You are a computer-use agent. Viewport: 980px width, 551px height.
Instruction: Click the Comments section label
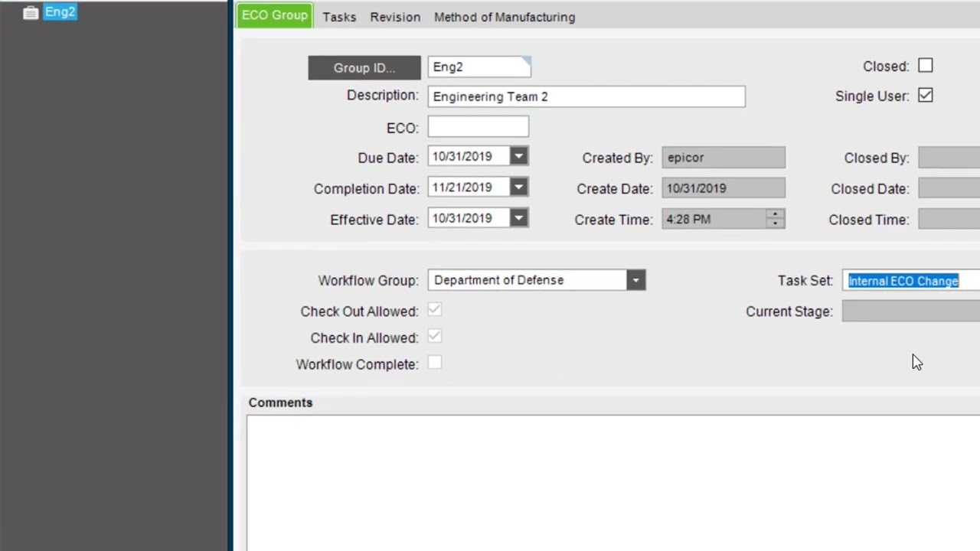280,403
